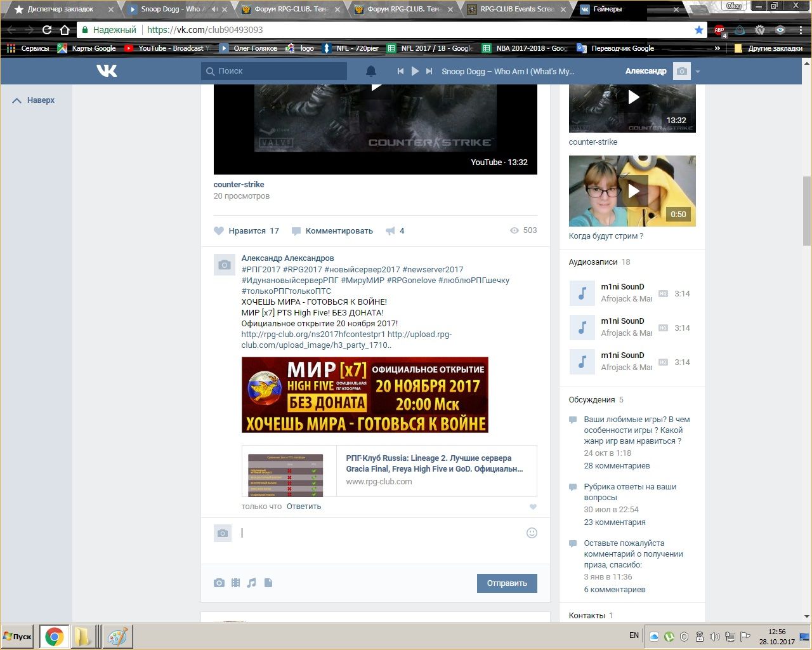
Task: Open the Другие закладки folder
Action: click(768, 48)
